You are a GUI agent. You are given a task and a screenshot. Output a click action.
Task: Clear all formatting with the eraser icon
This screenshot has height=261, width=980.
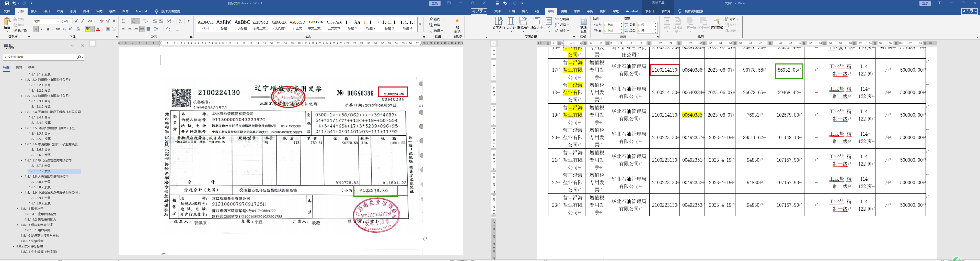101,21
